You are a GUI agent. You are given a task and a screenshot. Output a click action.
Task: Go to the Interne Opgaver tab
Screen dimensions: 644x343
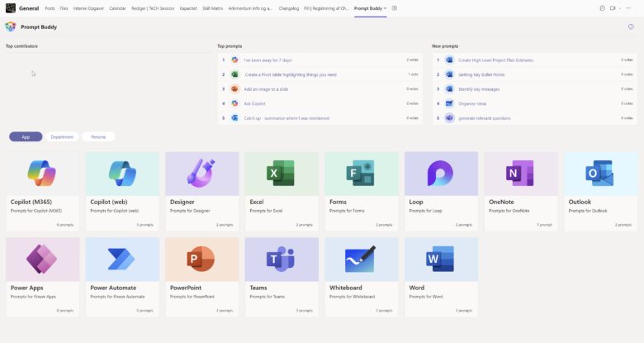pyautogui.click(x=88, y=8)
